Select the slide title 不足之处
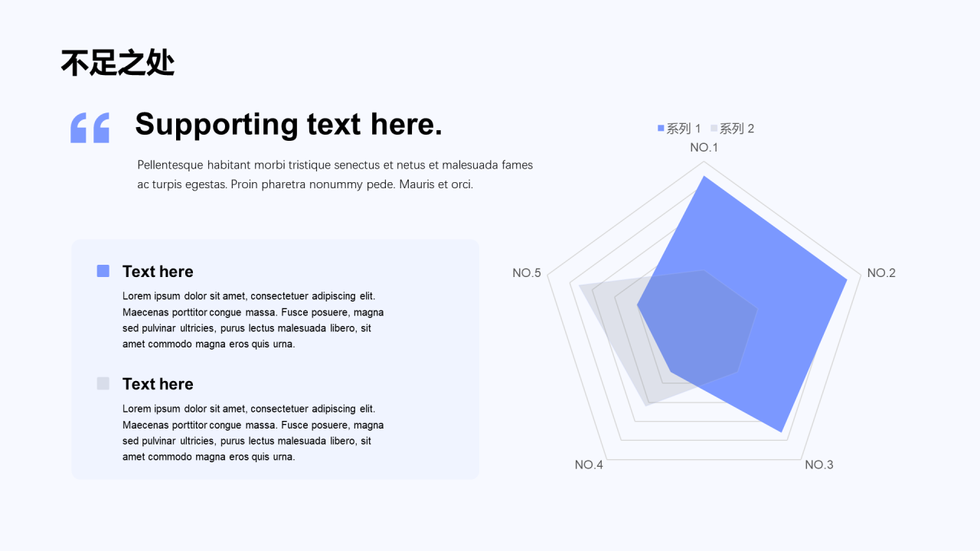Screen dimensions: 980x551 (118, 64)
